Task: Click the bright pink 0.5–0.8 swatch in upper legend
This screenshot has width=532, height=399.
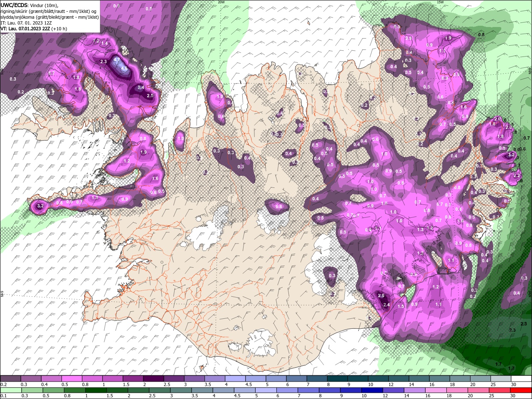Action: coord(72,379)
